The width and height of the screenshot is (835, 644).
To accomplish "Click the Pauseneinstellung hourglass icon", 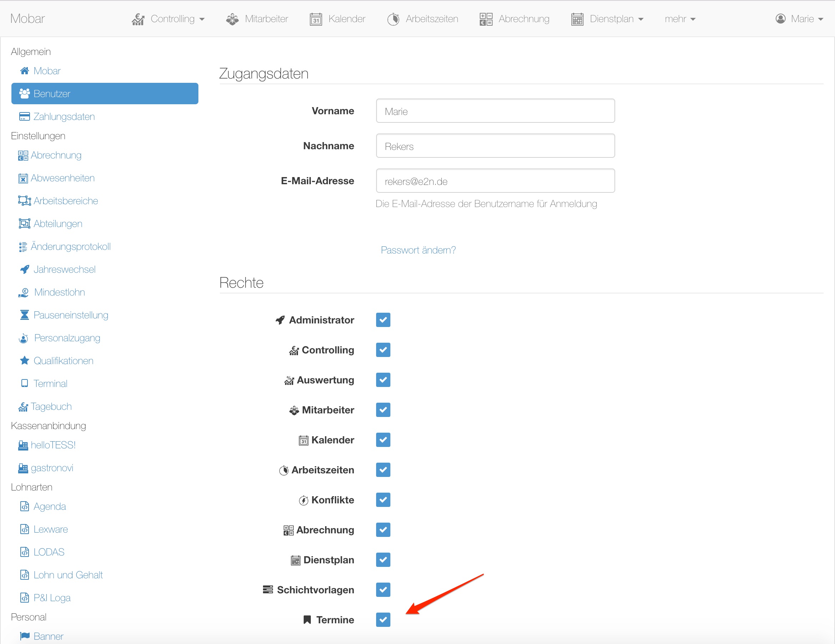I will point(25,315).
